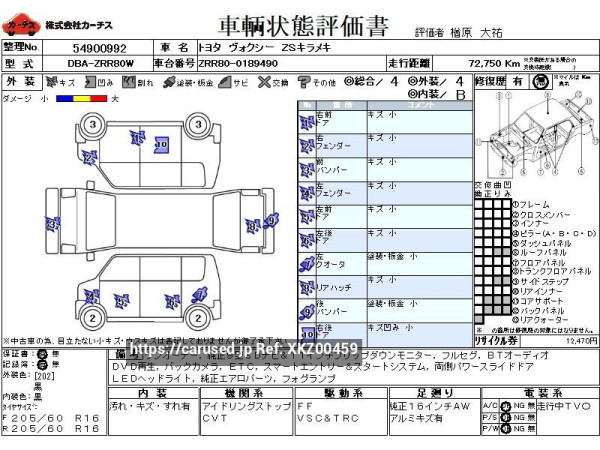The image size is (600, 450).
Task: Toggle the P/S status circle indicator
Action: tap(505, 417)
